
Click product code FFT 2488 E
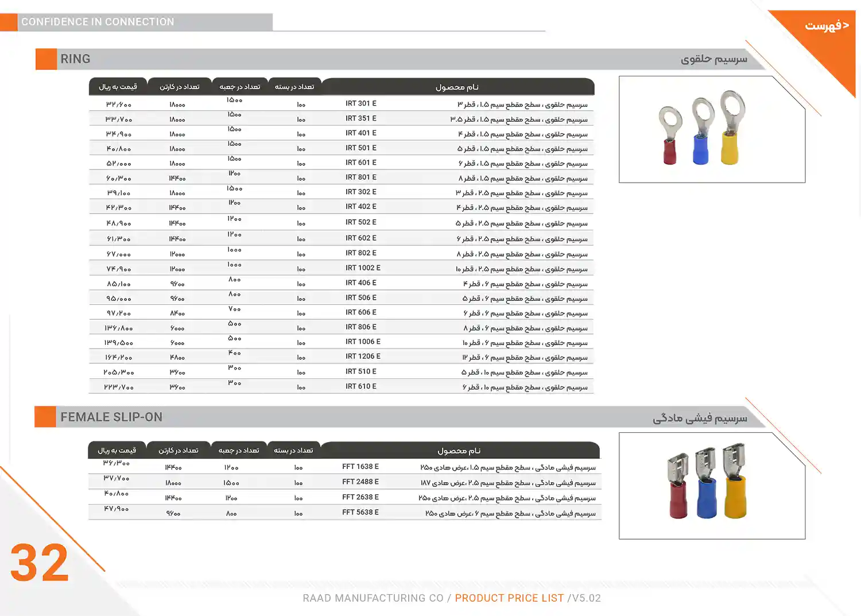pos(360,482)
